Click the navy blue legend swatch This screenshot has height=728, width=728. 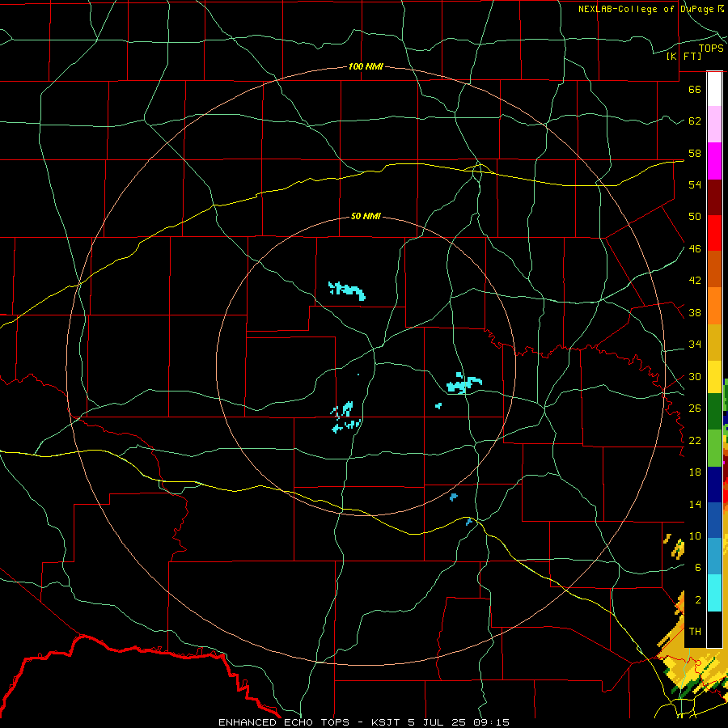click(714, 485)
